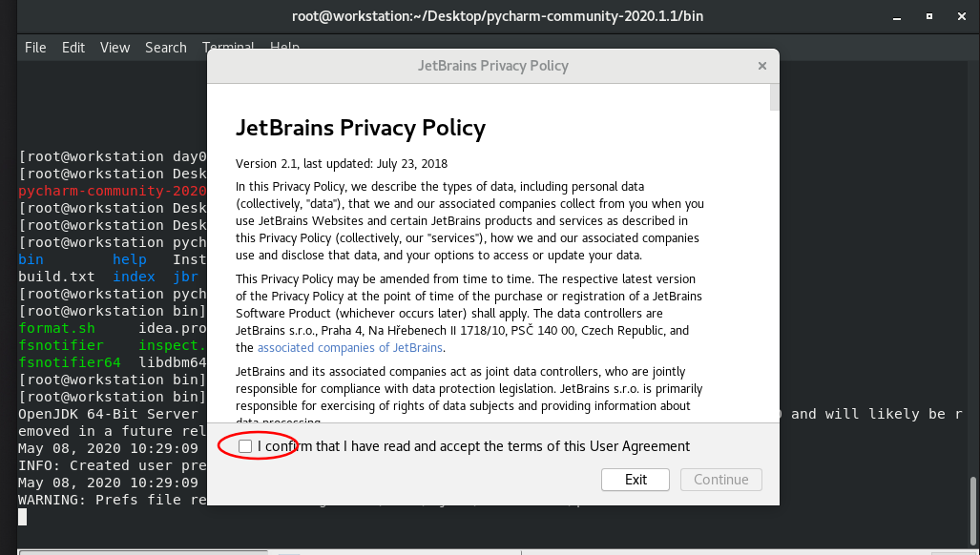Close the terminal window
The width and height of the screenshot is (980, 555).
click(x=962, y=17)
